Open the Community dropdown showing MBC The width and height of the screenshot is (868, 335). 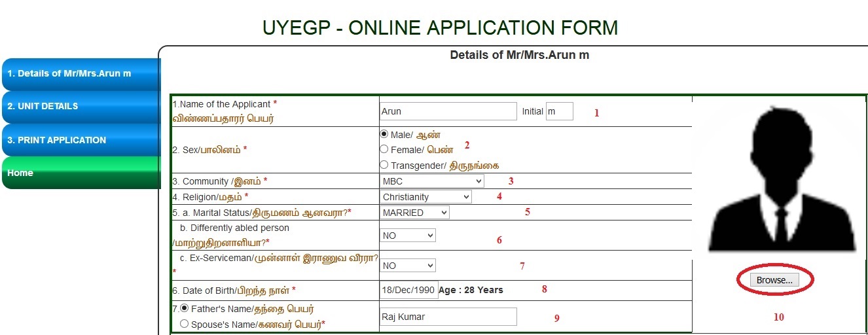tap(431, 181)
